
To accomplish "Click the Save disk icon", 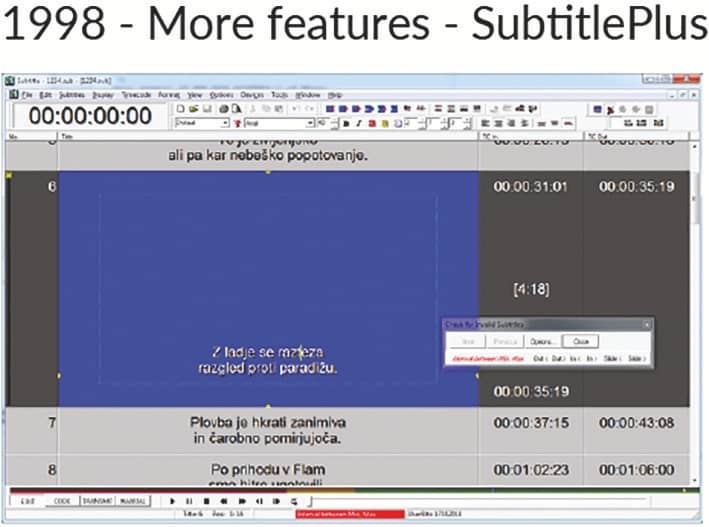I will pyautogui.click(x=207, y=109).
